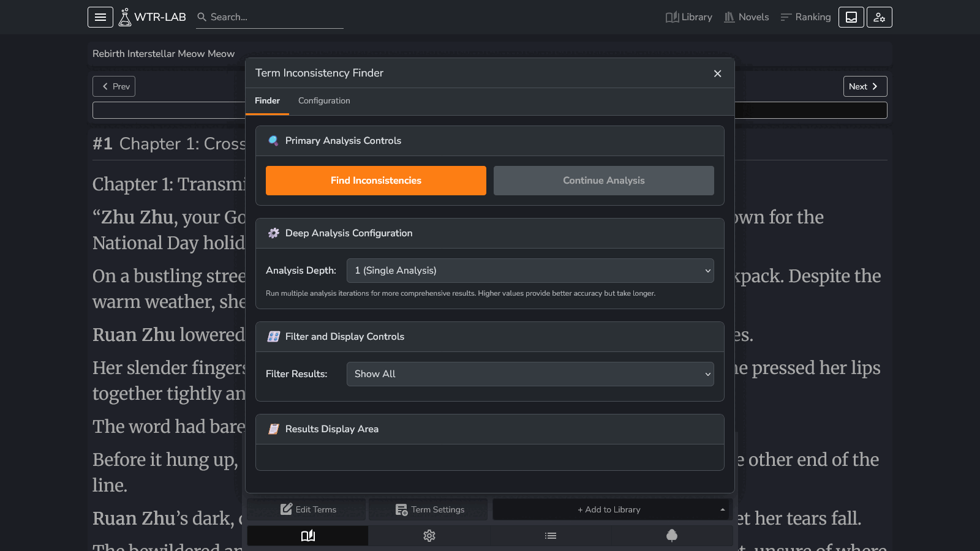Open Novels from the top navigation
980x551 pixels.
click(746, 17)
